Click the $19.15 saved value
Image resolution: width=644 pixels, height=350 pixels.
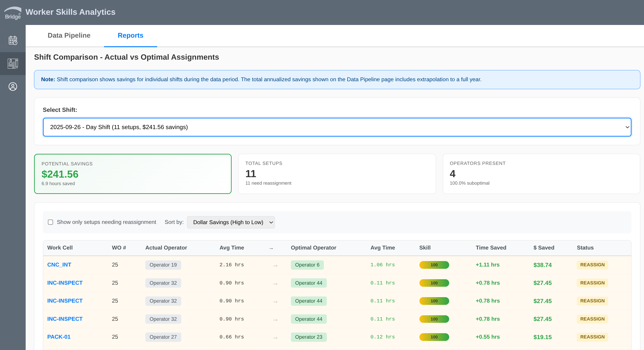(542, 337)
